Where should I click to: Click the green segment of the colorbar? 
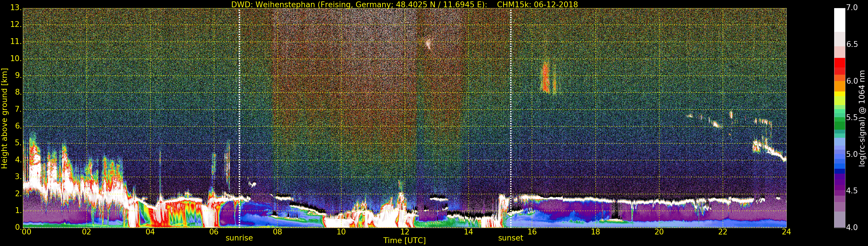pyautogui.click(x=839, y=125)
